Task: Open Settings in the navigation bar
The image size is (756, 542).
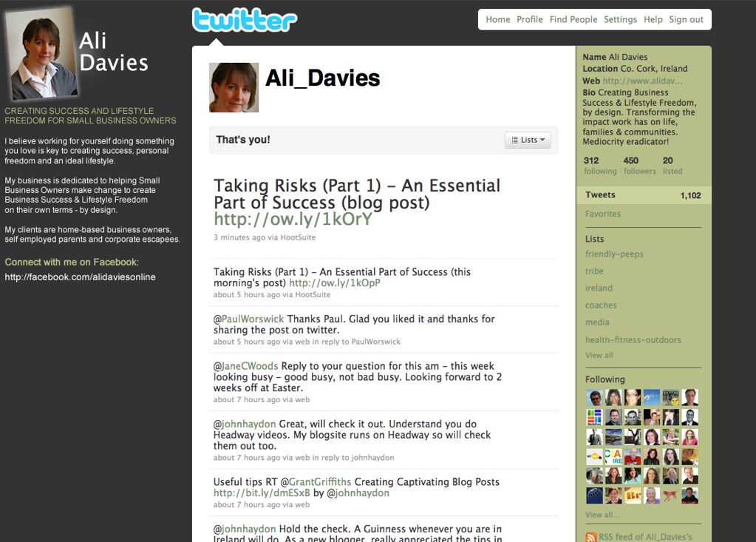Action: tap(619, 19)
